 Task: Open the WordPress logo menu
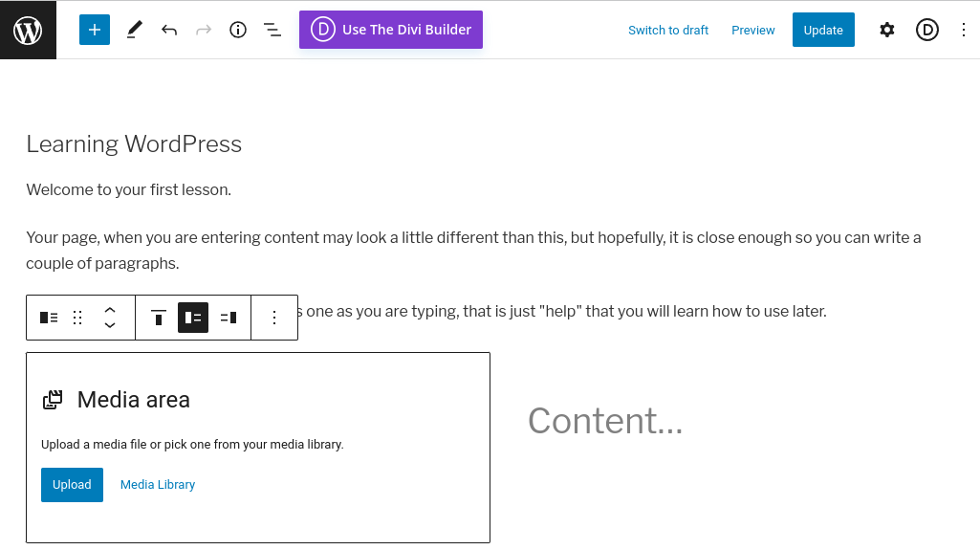tap(28, 30)
